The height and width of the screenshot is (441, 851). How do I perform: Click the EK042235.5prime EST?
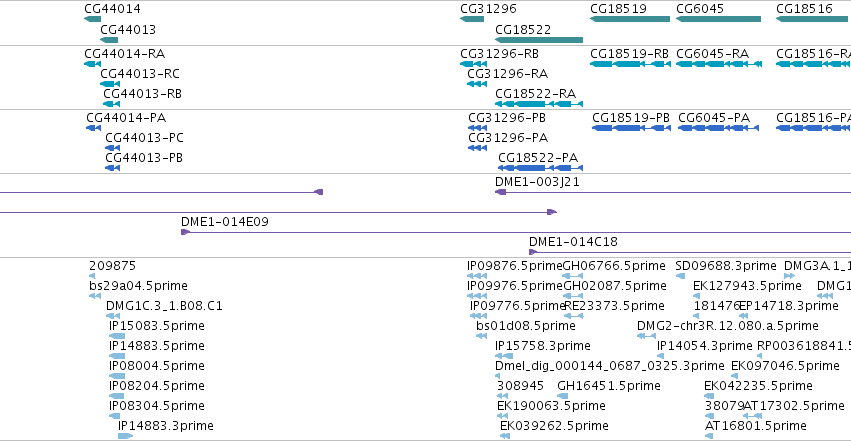point(707,397)
